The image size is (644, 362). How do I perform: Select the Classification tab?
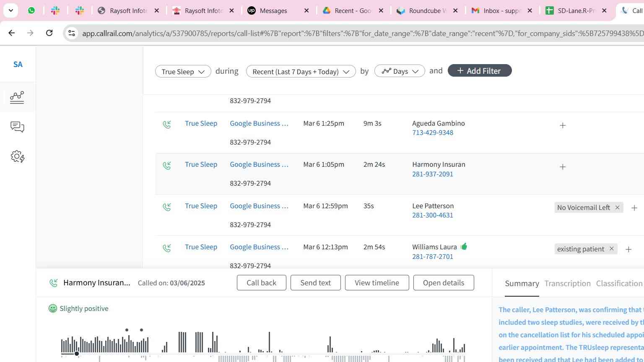[x=619, y=284]
